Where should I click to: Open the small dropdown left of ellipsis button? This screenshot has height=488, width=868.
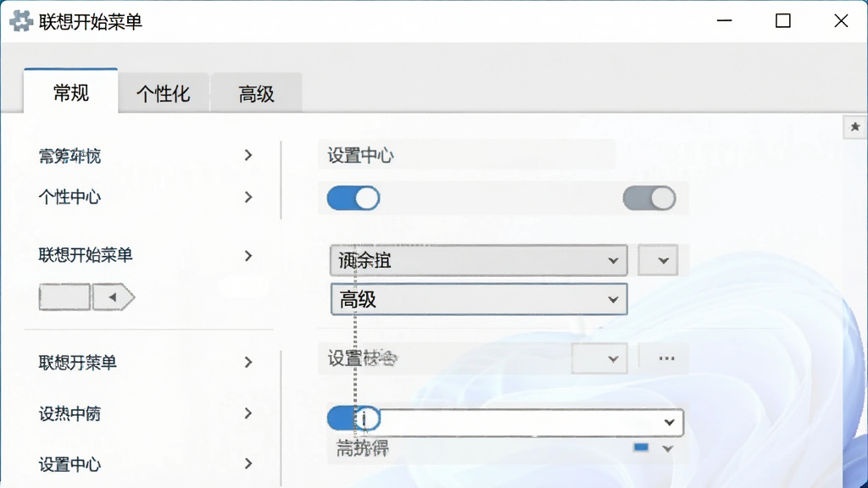point(599,358)
